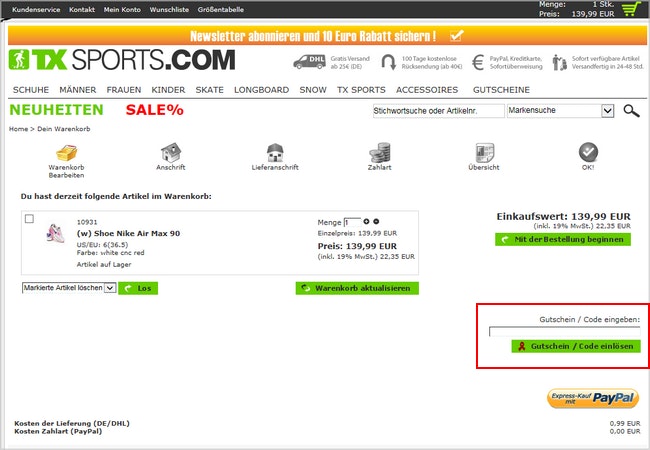Open the SKATE menu
The image size is (650, 450).
pyautogui.click(x=209, y=90)
